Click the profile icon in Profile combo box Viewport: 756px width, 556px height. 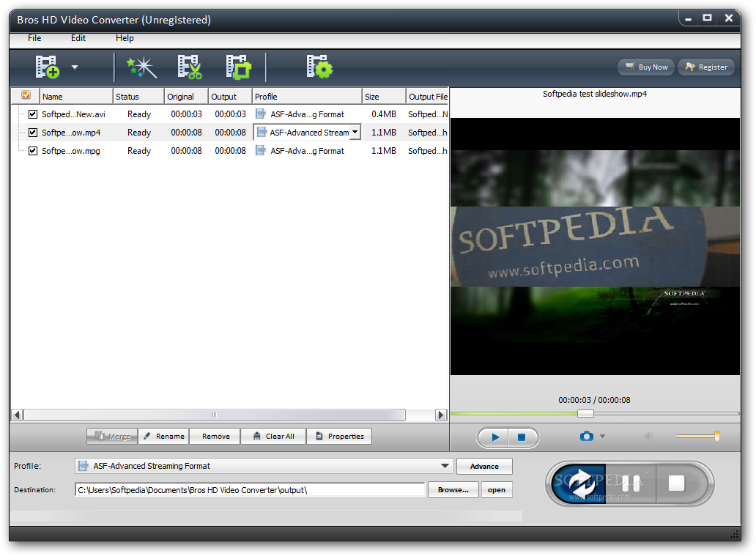84,466
